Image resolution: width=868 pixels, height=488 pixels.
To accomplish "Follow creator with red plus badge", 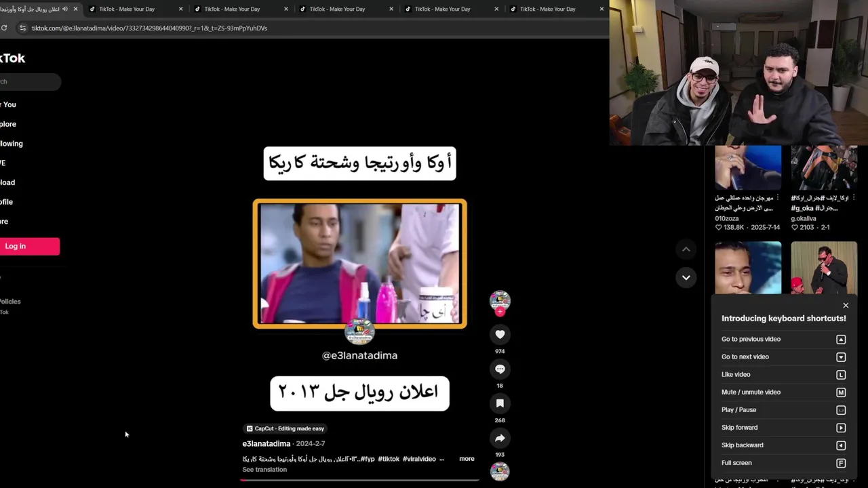I will (500, 312).
